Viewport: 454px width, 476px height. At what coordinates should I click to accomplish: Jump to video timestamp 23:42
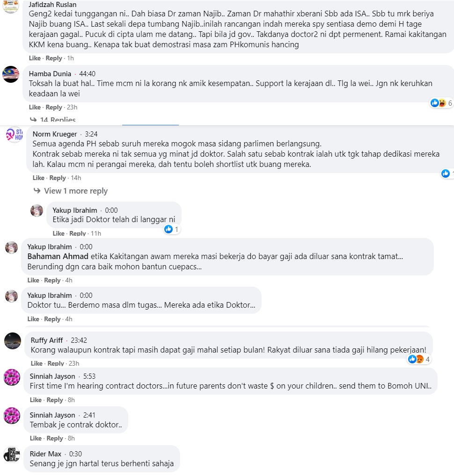coord(78,340)
